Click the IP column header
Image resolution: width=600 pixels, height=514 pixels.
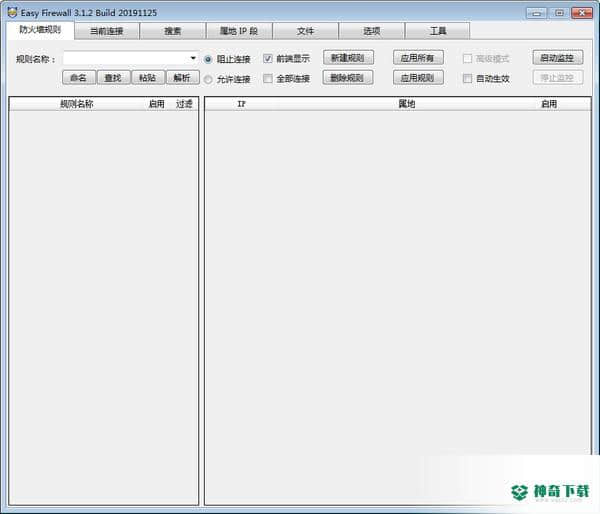click(241, 104)
